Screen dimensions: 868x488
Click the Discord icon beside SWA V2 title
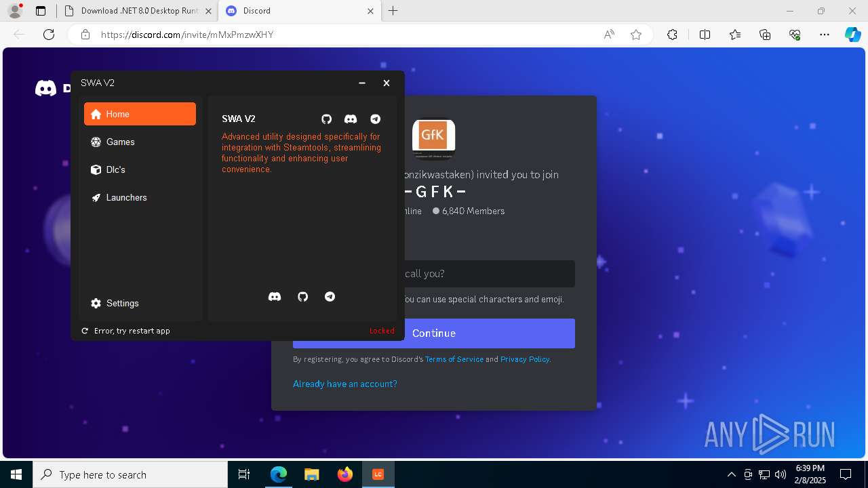(351, 119)
